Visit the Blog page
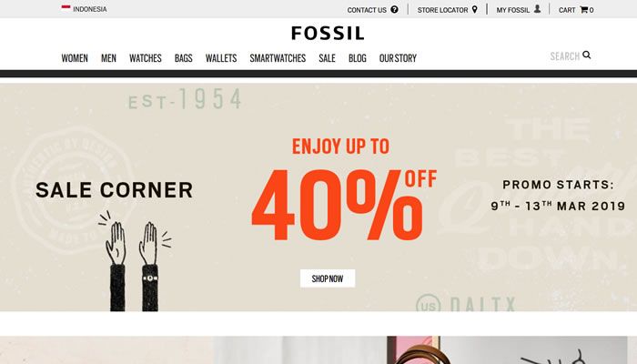The height and width of the screenshot is (364, 637). (358, 58)
